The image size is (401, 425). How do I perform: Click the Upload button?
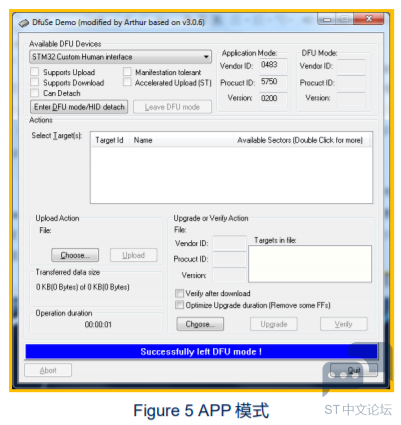[134, 255]
